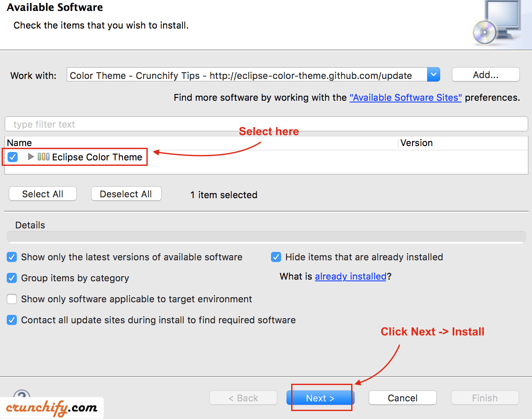Viewport: 532px width, 419px height.
Task: Click the Cancel button
Action: [402, 398]
